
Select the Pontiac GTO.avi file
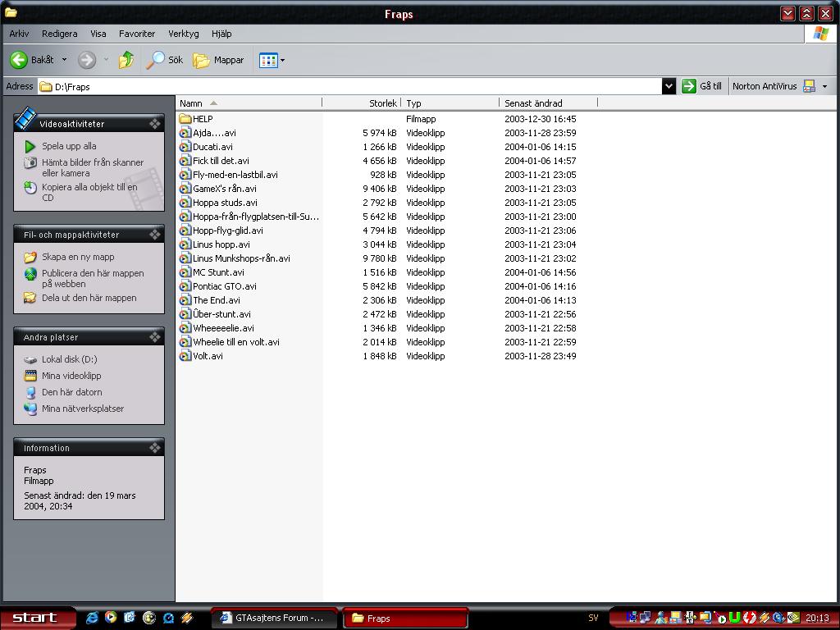(224, 286)
